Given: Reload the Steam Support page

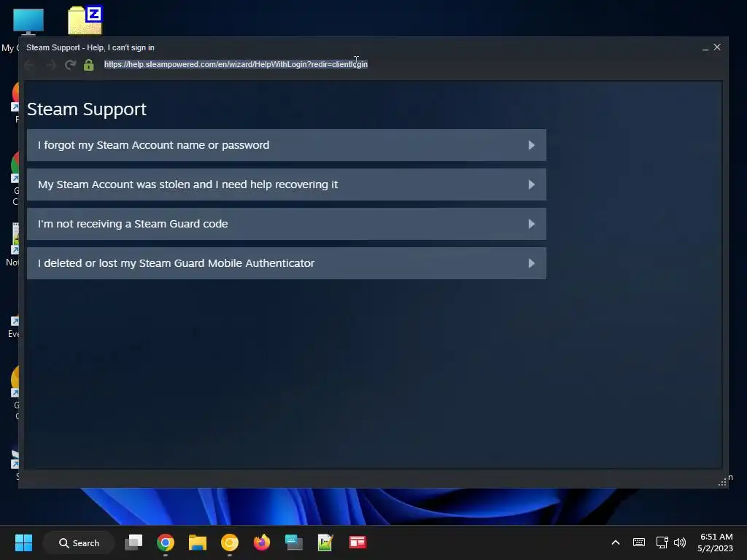Looking at the screenshot, I should 71,65.
